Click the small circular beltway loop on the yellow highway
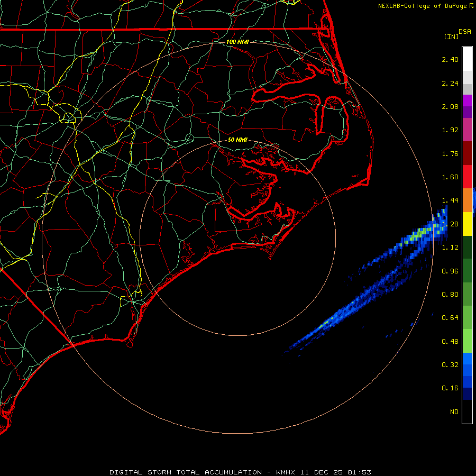Image resolution: width=476 pixels, height=476 pixels. point(68,117)
